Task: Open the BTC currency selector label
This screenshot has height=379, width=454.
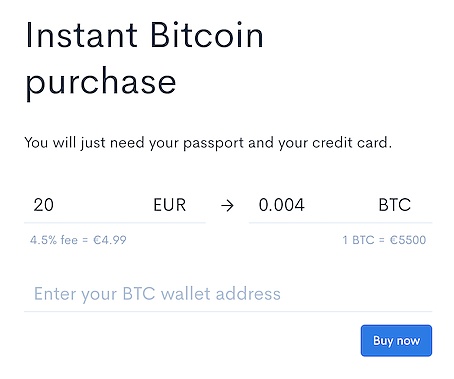Action: point(395,205)
